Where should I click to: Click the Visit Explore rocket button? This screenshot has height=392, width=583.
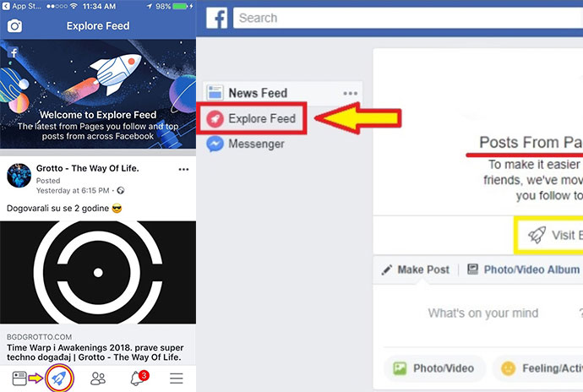pyautogui.click(x=549, y=235)
